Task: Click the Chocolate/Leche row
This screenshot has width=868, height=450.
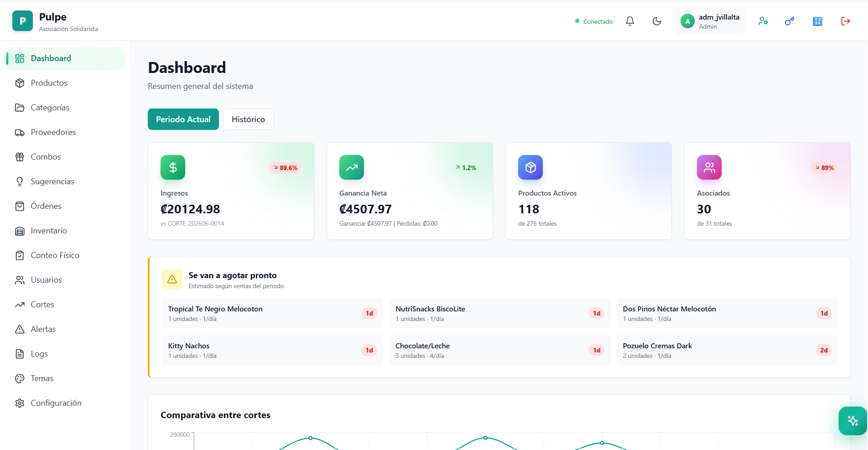Action: click(500, 350)
